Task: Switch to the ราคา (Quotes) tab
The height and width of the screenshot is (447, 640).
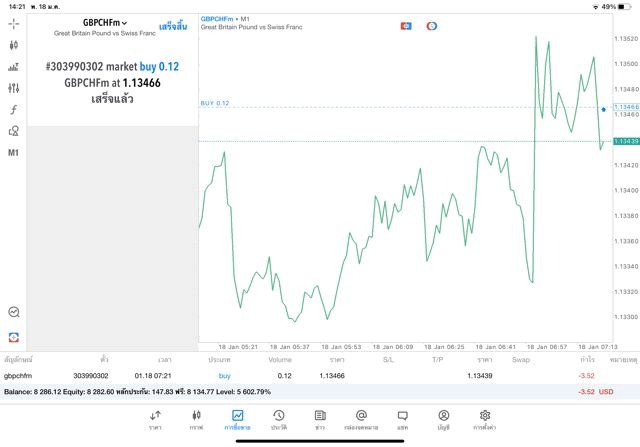Action: 155,419
